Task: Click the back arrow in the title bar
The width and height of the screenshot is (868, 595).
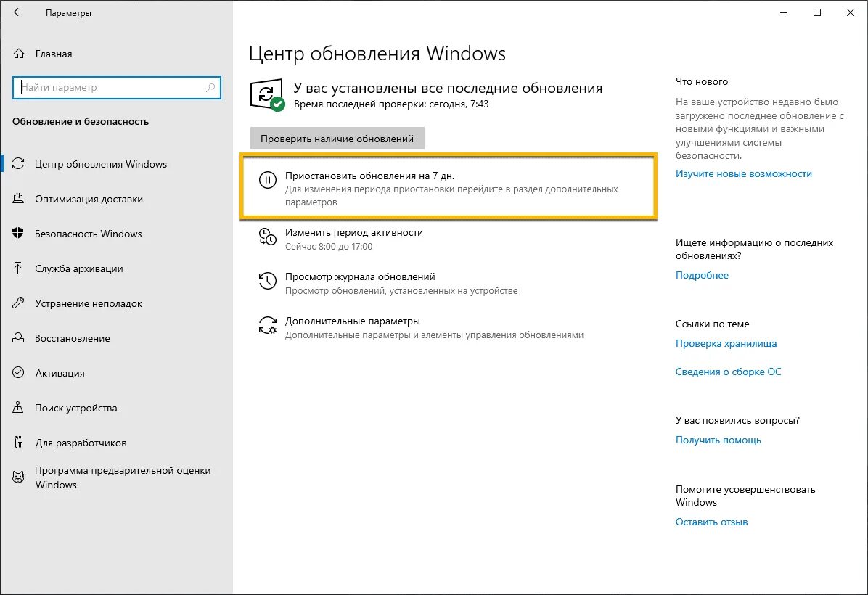Action: [x=18, y=12]
